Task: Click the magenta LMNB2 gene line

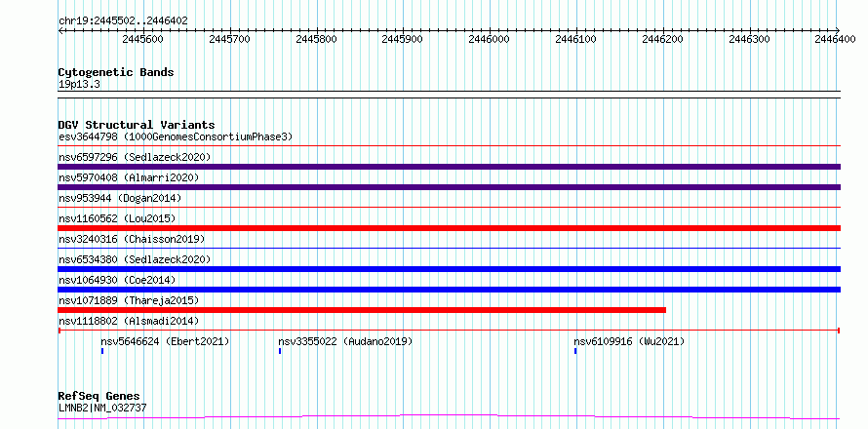Action: tap(449, 416)
